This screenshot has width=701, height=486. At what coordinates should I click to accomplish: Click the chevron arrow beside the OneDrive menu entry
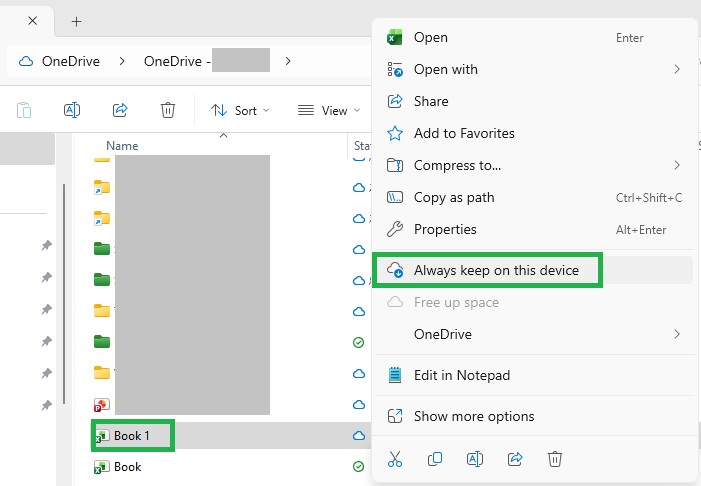(x=677, y=334)
